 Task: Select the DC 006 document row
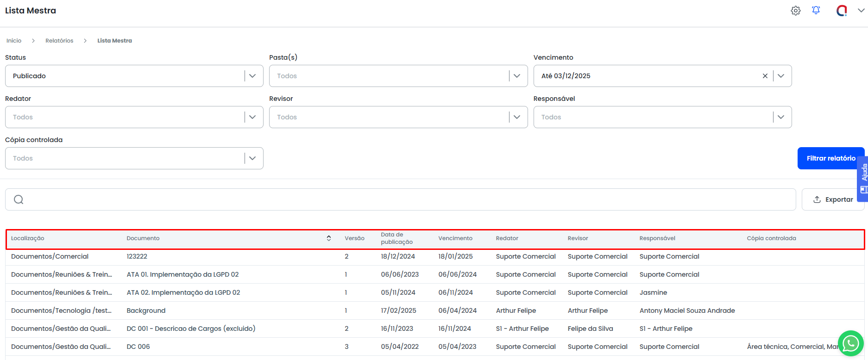(138, 347)
